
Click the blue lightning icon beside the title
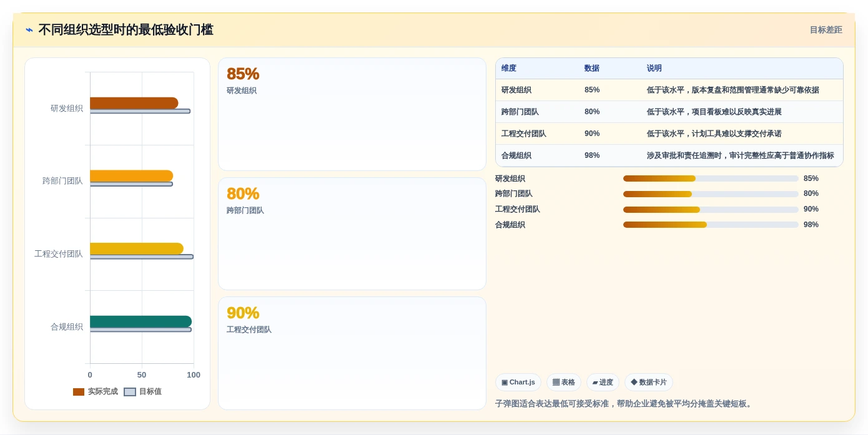[29, 30]
